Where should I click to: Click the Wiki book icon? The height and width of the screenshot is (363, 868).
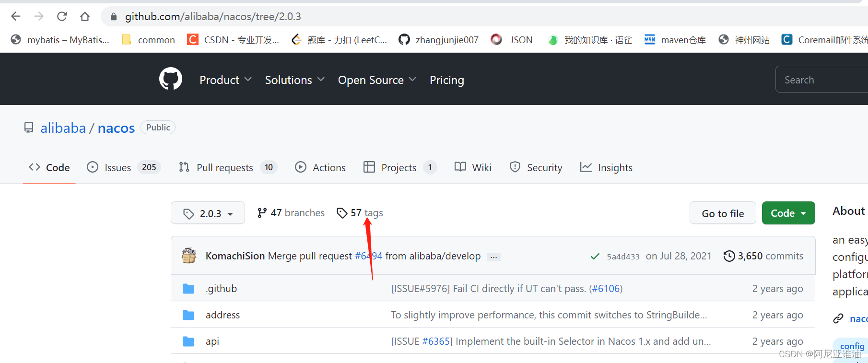(x=460, y=167)
